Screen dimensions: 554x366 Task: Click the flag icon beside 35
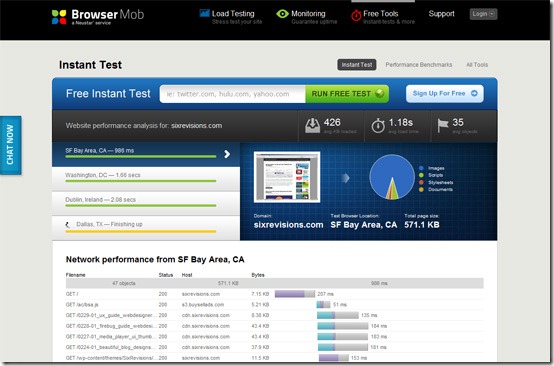click(x=443, y=125)
